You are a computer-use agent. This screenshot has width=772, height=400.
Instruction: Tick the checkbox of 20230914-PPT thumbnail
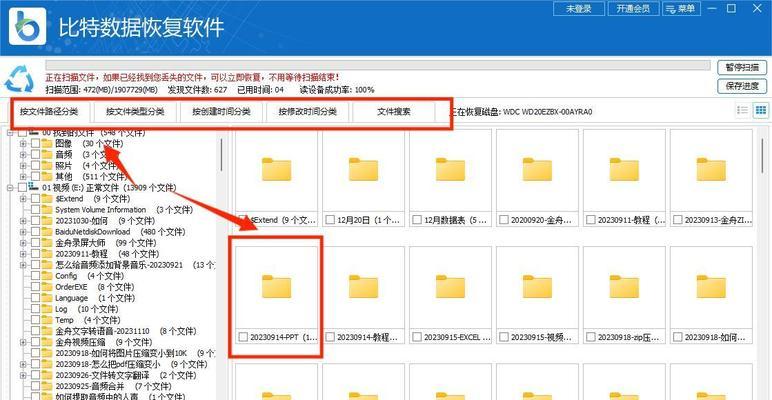click(243, 337)
